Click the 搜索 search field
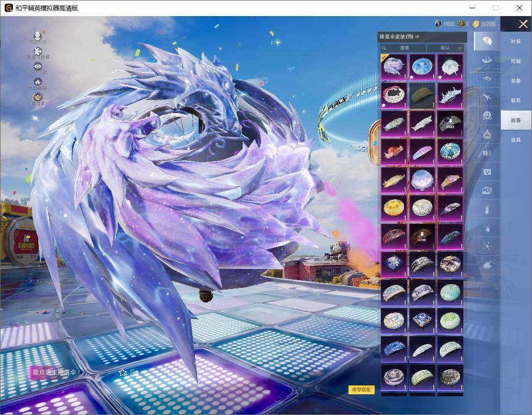 click(x=403, y=48)
